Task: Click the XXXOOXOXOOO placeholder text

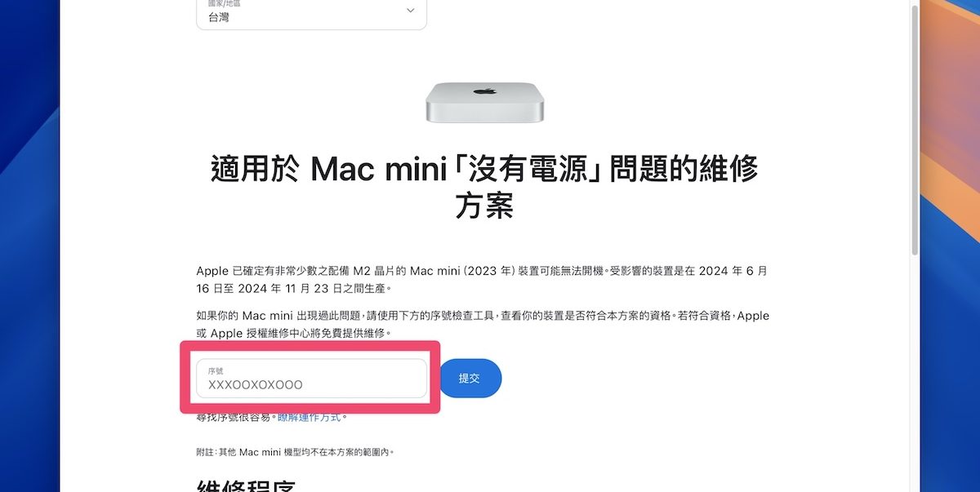Action: click(256, 385)
